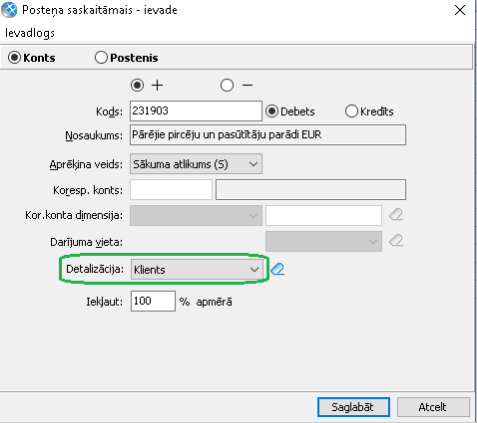
Task: Click the Koresp. konts code field
Action: click(x=171, y=190)
